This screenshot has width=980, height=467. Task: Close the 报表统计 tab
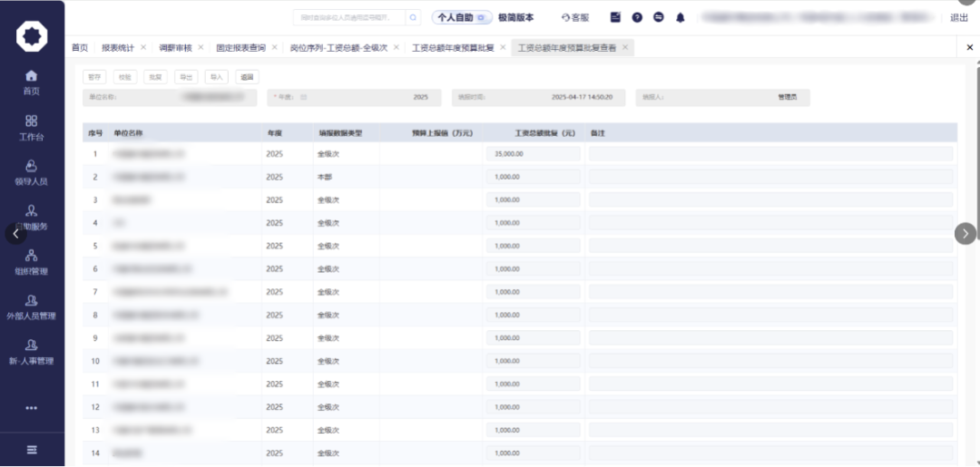tap(143, 47)
